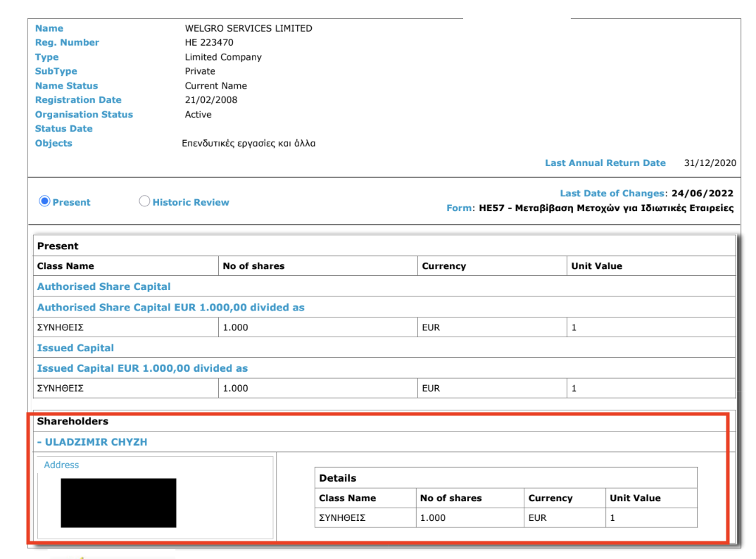The width and height of the screenshot is (756, 559).
Task: Click Class Name header in Present table
Action: [65, 266]
